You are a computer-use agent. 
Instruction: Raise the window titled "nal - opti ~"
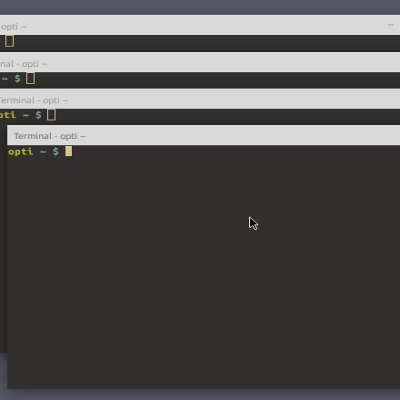[200, 63]
